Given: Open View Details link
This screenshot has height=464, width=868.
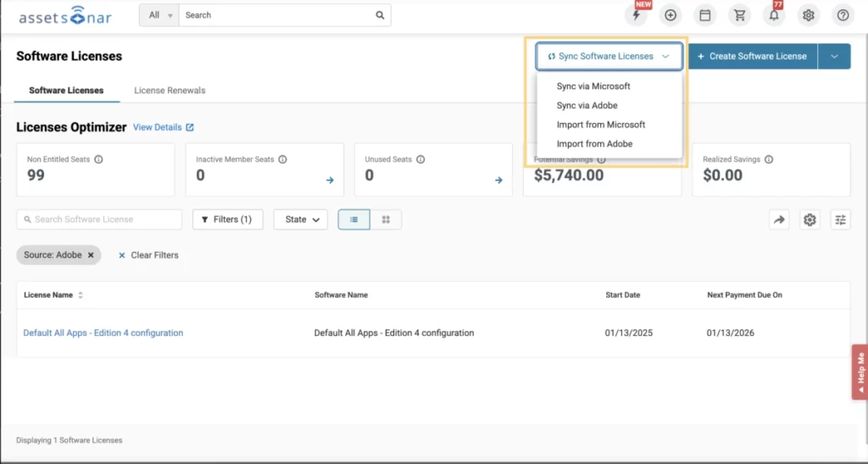Looking at the screenshot, I should point(157,127).
